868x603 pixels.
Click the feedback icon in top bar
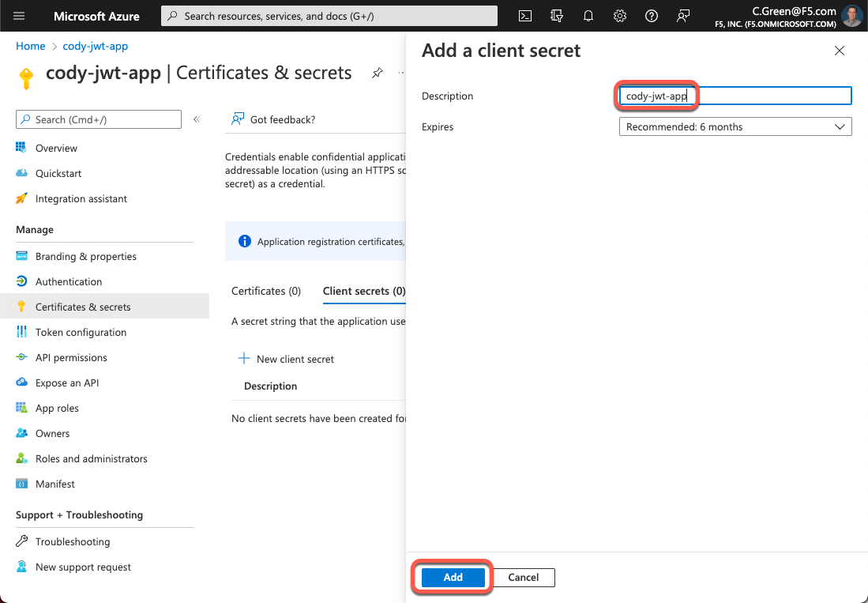(x=683, y=16)
